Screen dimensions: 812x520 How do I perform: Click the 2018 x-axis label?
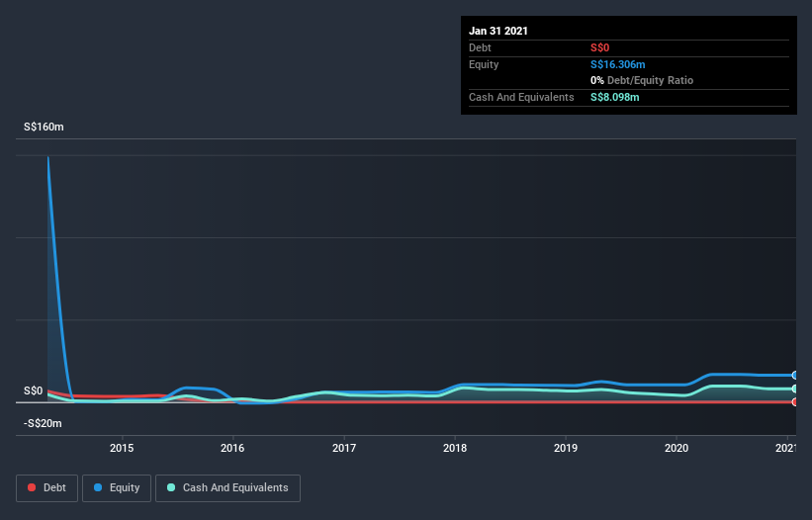click(x=455, y=448)
